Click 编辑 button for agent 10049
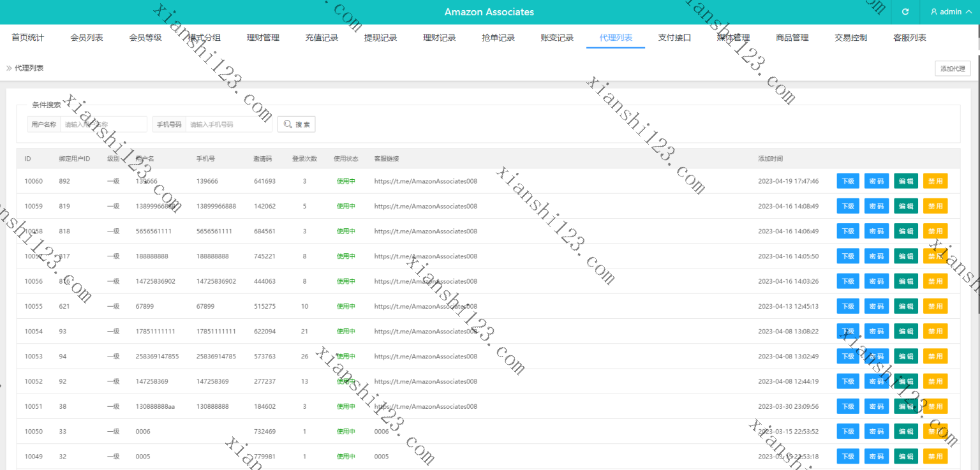Screen dimensions: 980x470 (x=906, y=456)
